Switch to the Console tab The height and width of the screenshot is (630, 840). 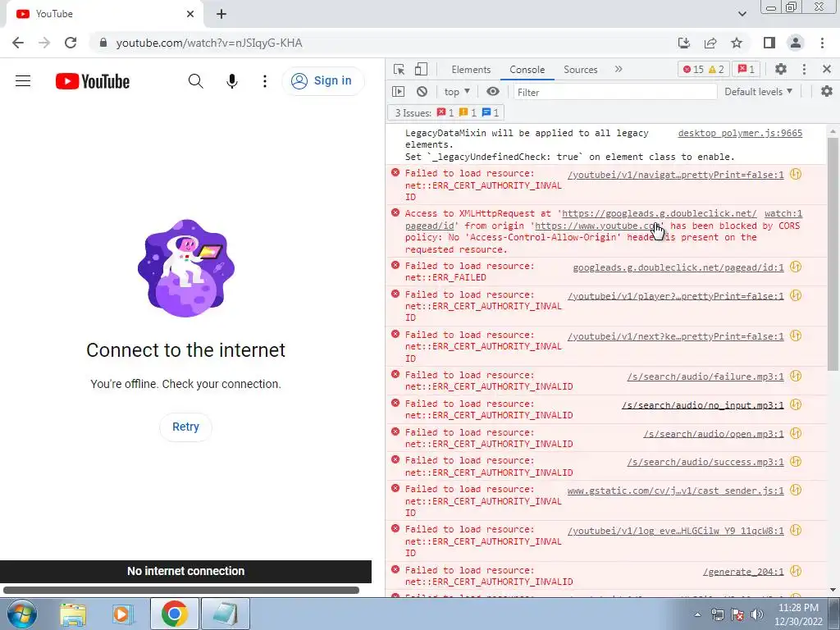click(x=527, y=70)
